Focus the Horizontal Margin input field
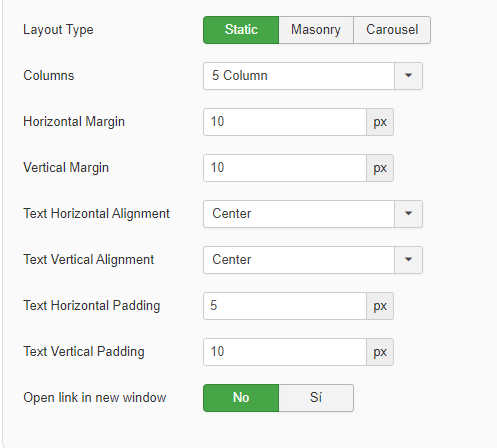 285,122
